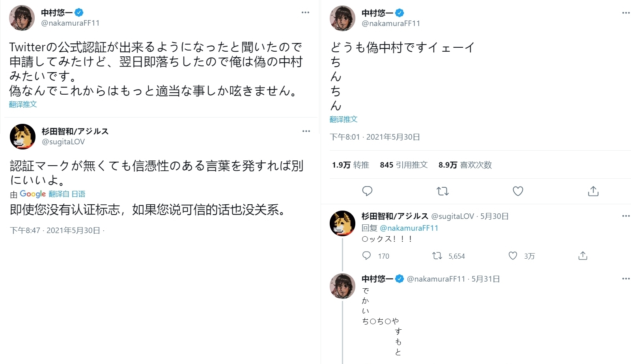The image size is (631, 364).
Task: Open more options on the 5月31日 reply
Action: pos(626,279)
